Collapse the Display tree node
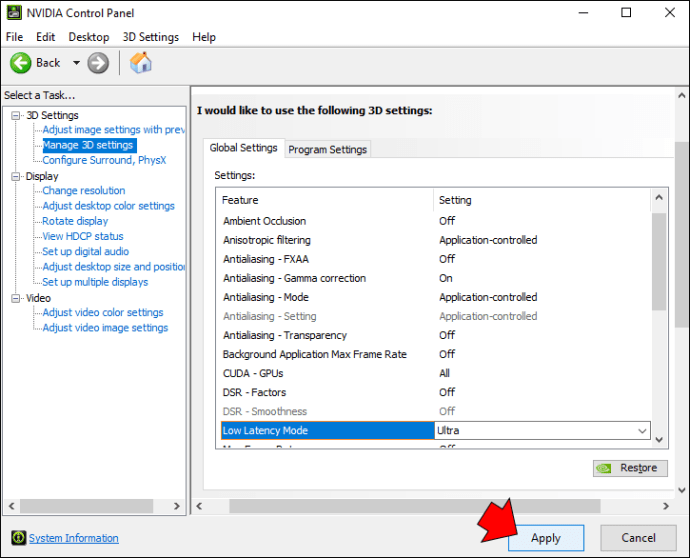The height and width of the screenshot is (558, 690). 15,176
